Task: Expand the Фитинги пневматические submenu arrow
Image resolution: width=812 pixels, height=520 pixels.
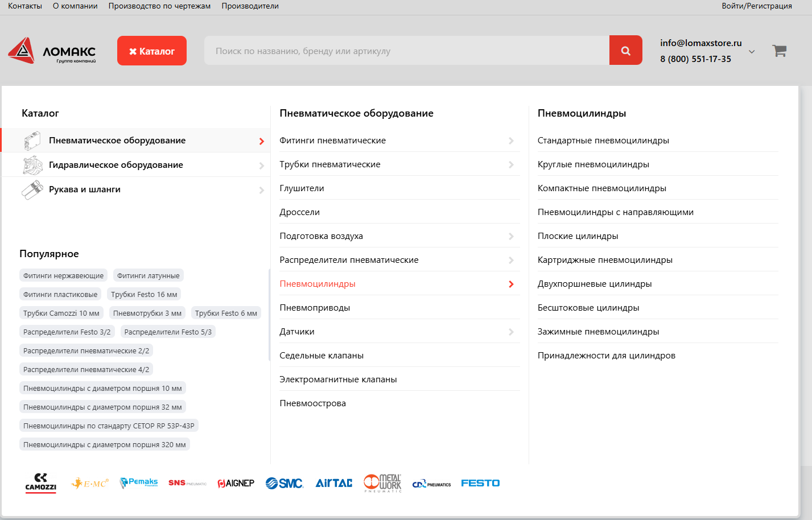Action: click(511, 141)
